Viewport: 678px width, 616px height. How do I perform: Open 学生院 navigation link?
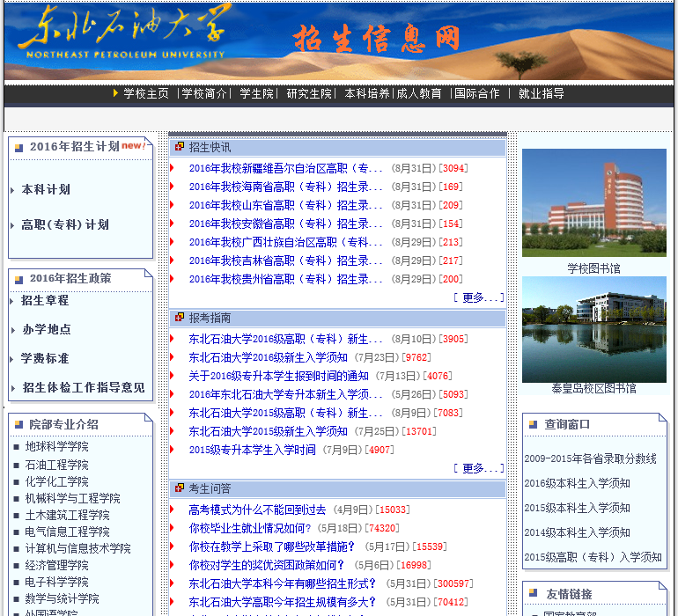tap(257, 93)
